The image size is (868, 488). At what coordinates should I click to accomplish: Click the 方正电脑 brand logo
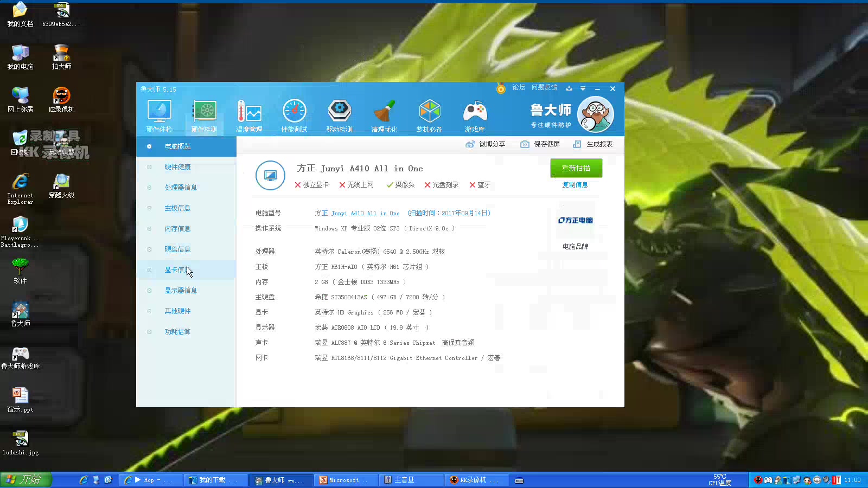click(x=575, y=220)
